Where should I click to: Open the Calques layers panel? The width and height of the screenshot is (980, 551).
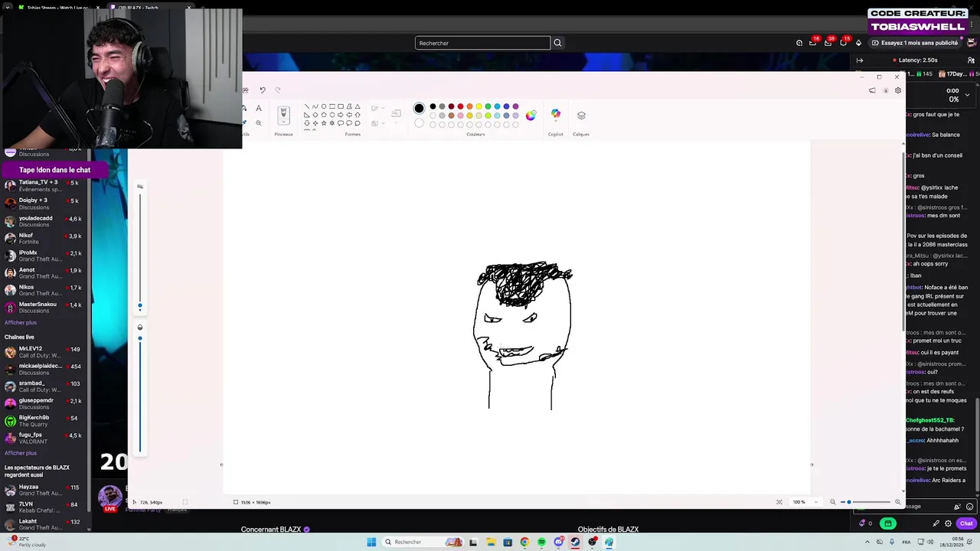[581, 115]
